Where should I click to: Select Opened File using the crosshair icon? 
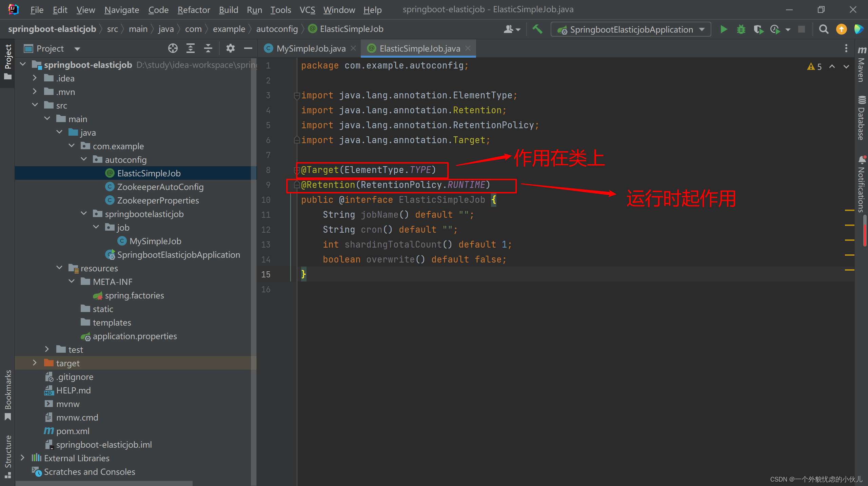pos(173,48)
